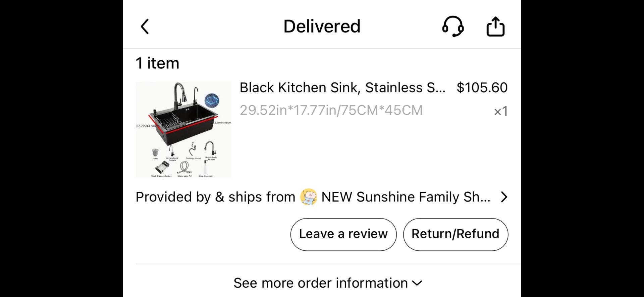This screenshot has width=644, height=297.
Task: Switch to the Delivered header tab
Action: 321,26
